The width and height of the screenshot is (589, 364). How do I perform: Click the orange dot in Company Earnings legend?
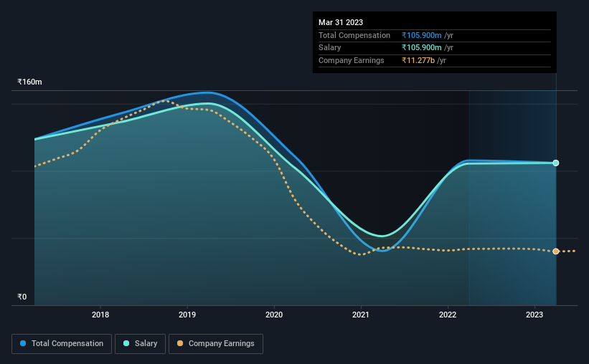(180, 343)
